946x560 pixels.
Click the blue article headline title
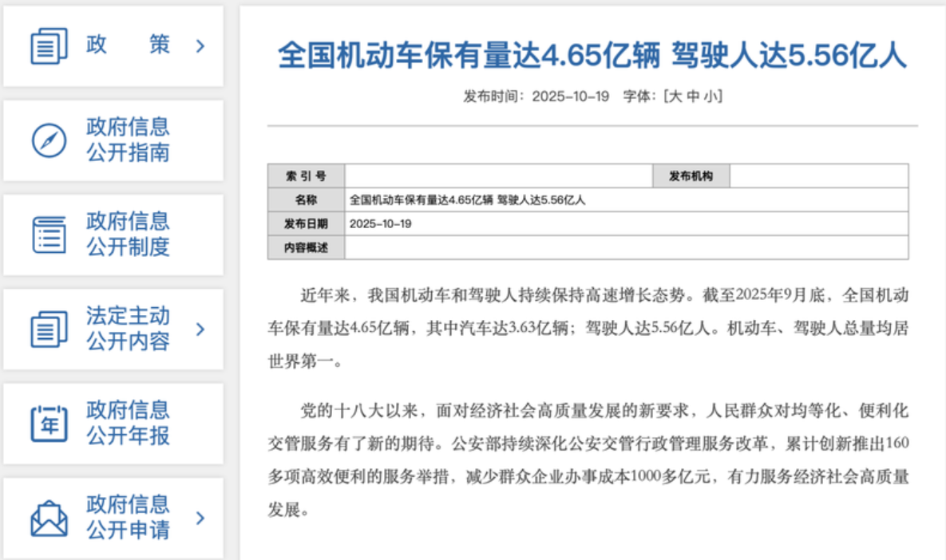pos(592,55)
